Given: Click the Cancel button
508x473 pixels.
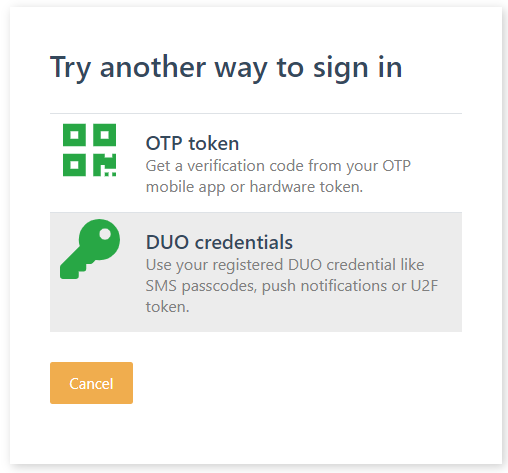Looking at the screenshot, I should 91,383.
